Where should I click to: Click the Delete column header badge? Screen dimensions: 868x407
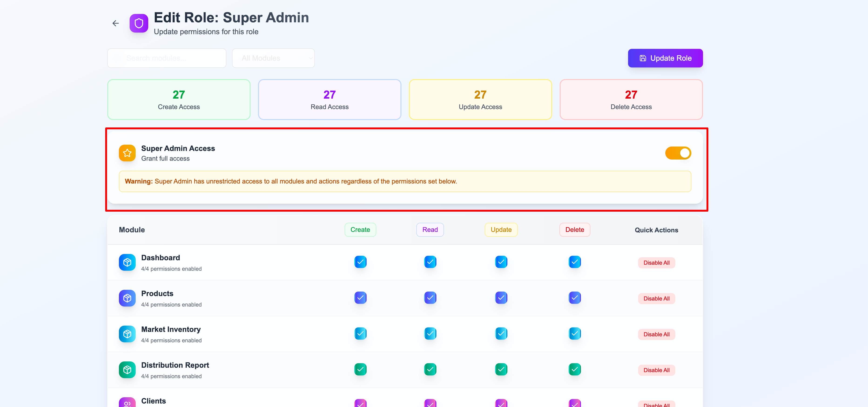(x=575, y=230)
